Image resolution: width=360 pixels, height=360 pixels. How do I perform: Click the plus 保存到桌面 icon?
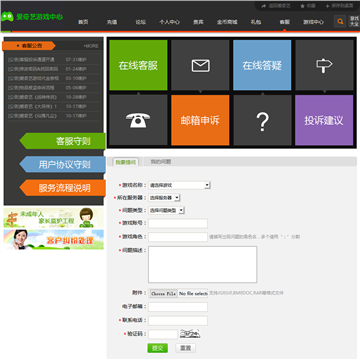pos(327,6)
